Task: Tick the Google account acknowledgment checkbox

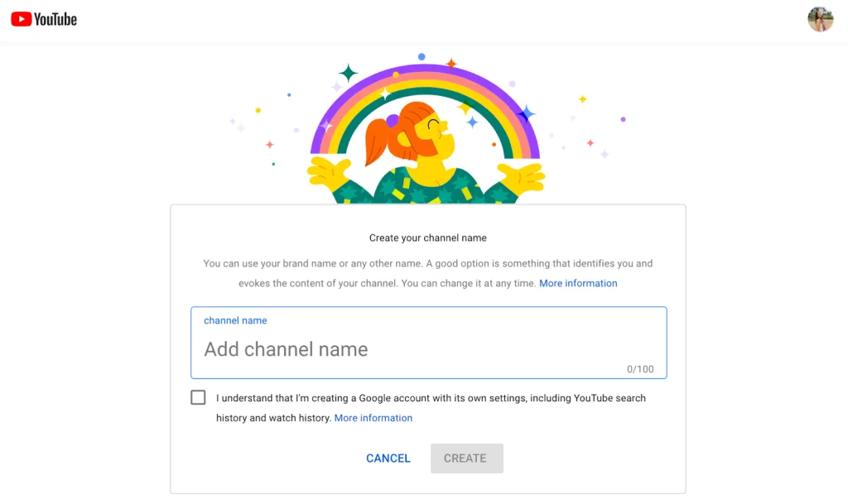Action: point(198,397)
